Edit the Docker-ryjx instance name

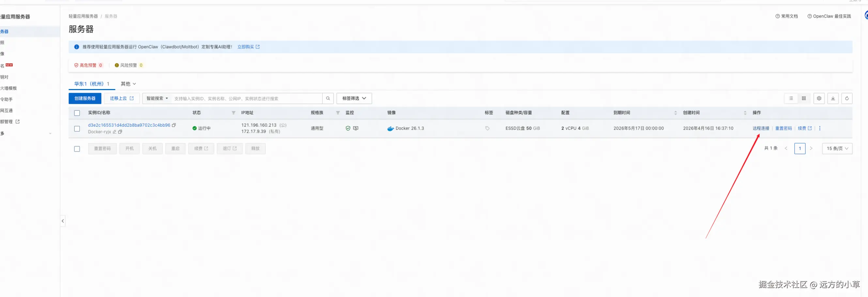click(115, 132)
